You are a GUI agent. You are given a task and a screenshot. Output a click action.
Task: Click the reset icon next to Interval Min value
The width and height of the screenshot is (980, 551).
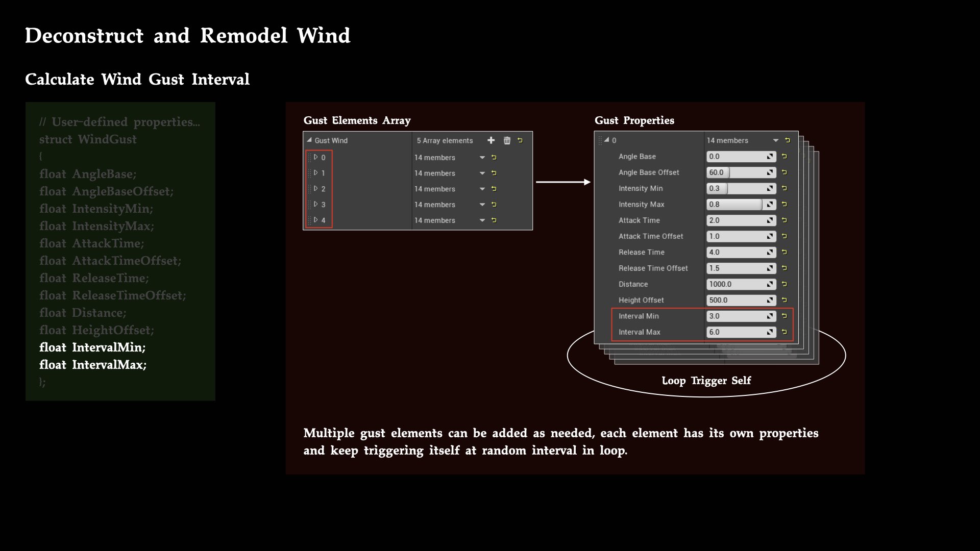coord(785,315)
